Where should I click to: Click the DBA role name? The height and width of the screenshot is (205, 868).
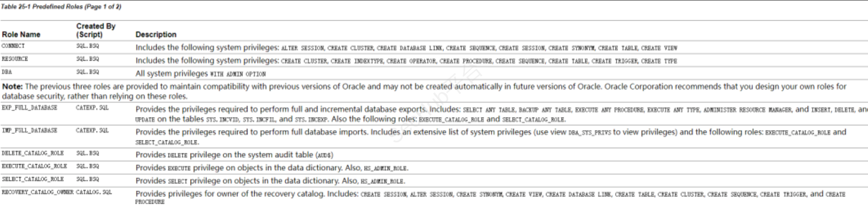7,72
